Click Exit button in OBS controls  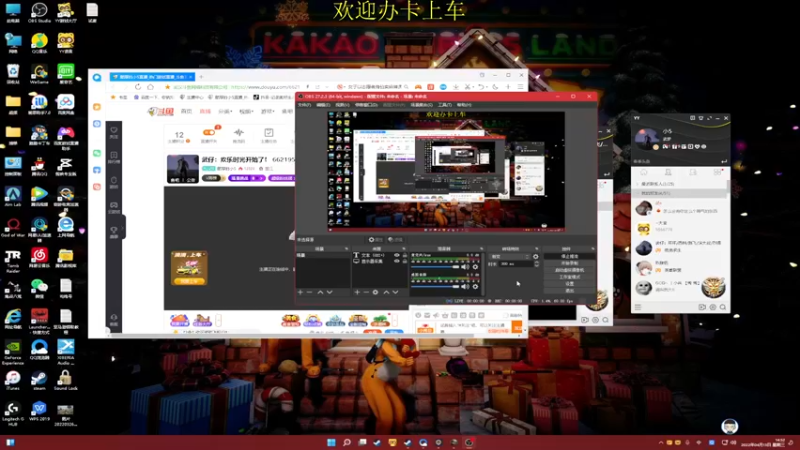pyautogui.click(x=569, y=290)
